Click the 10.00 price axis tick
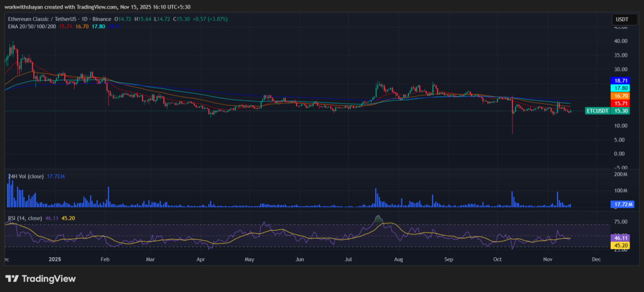Screen dimensions: 644x292 620,125
